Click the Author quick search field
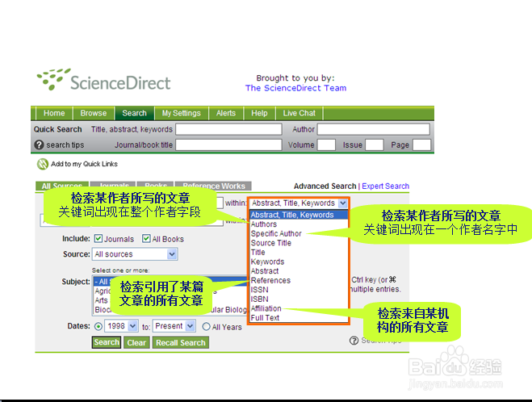Viewport: 532px width, 402px height. pos(374,129)
